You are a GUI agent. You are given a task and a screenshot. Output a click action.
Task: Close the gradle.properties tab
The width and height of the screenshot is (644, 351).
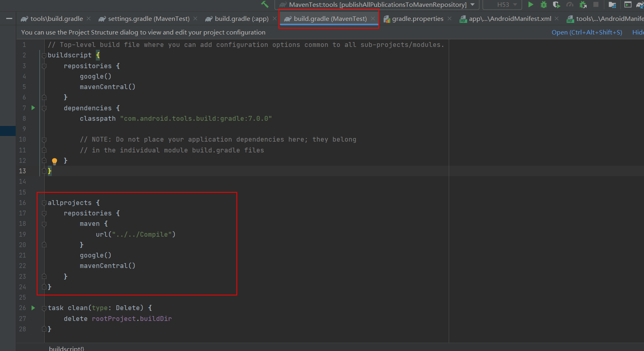click(450, 18)
